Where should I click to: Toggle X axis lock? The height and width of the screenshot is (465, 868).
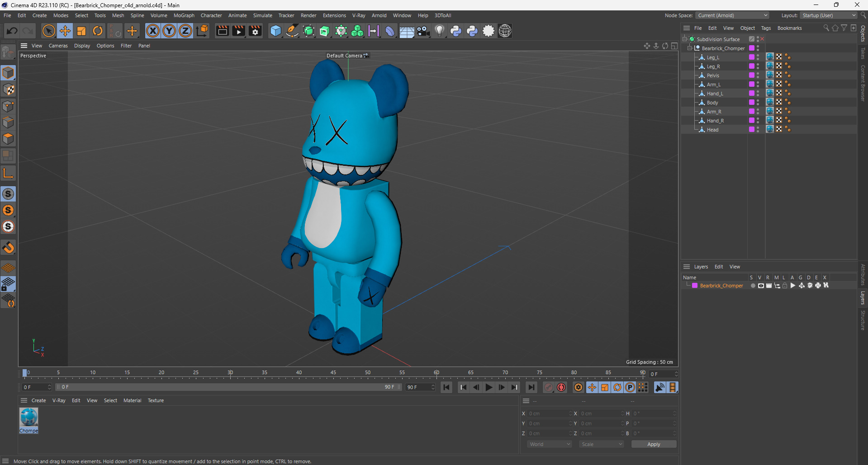pos(153,31)
